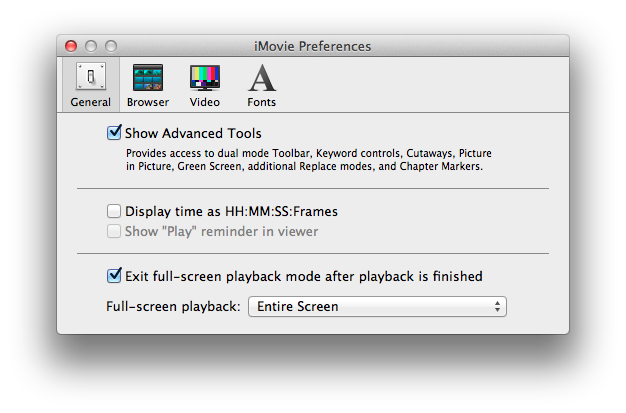
Task: Click the Show Advanced Tools label
Action: click(x=193, y=133)
